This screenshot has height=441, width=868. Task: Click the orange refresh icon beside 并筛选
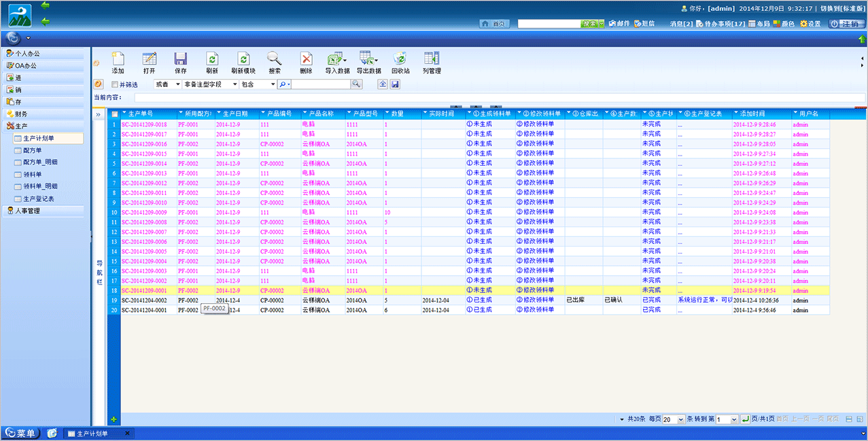(x=99, y=84)
